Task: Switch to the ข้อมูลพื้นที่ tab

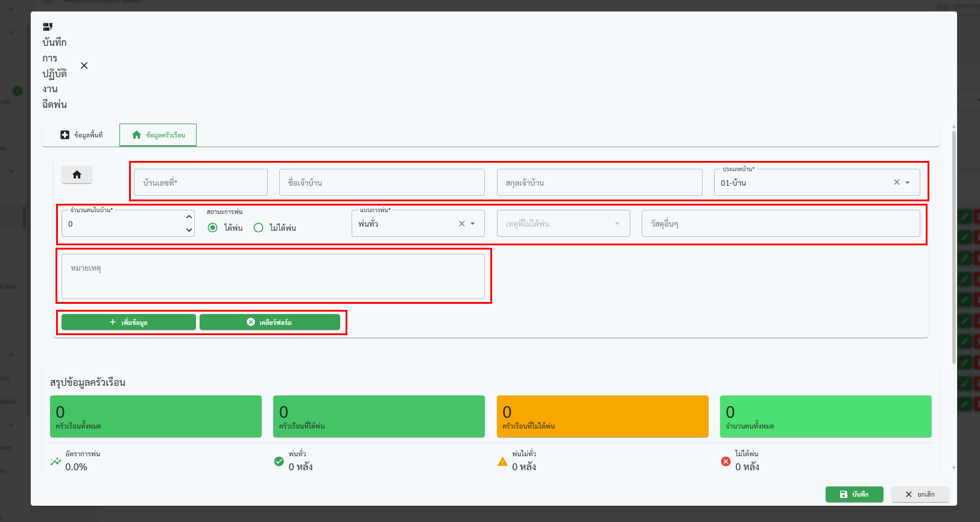Action: coord(81,135)
